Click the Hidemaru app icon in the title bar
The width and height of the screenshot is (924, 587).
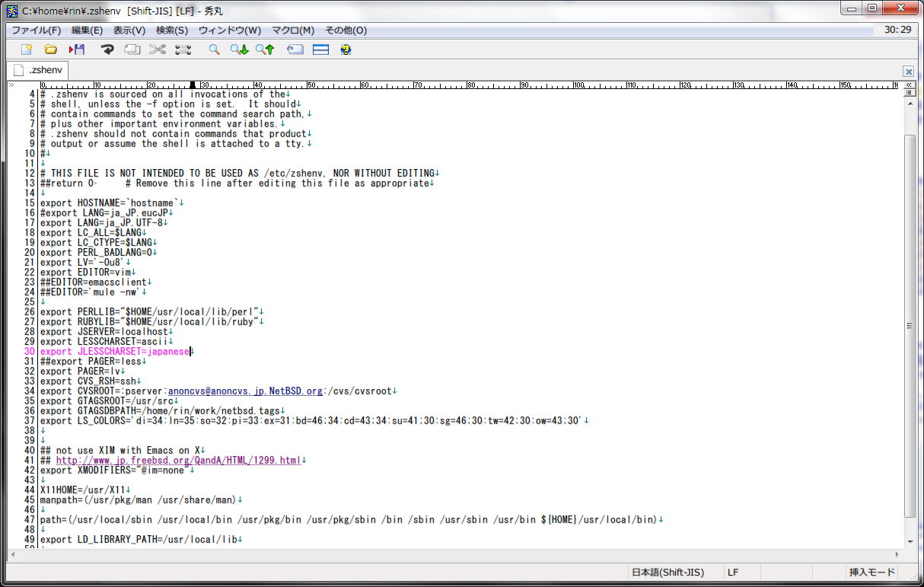point(12,10)
